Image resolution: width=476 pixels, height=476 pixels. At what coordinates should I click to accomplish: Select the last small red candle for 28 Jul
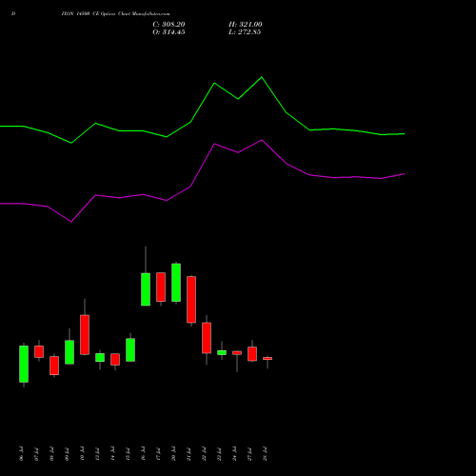coord(268,359)
